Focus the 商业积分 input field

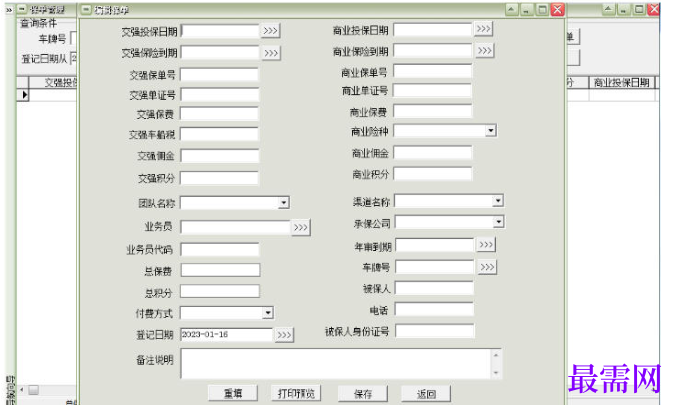click(433, 174)
